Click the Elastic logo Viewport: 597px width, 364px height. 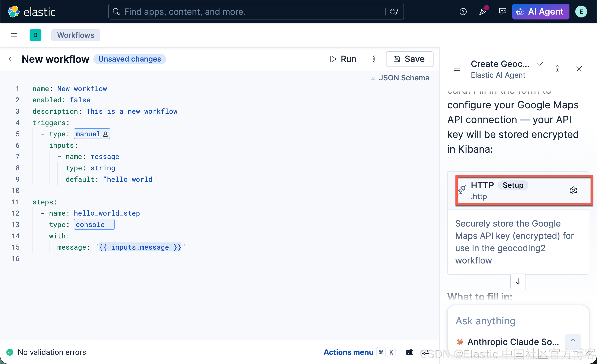click(x=32, y=12)
